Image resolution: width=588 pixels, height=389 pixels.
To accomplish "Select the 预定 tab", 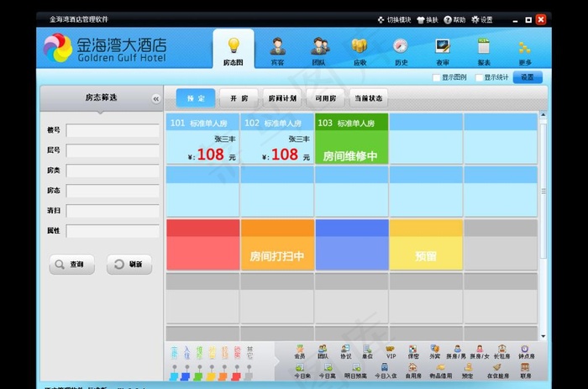I will coord(196,98).
